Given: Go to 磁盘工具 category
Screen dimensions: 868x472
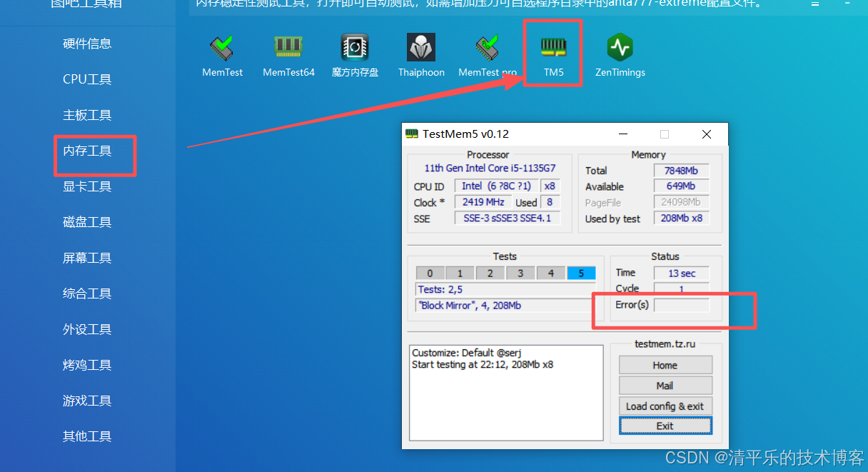Looking at the screenshot, I should pyautogui.click(x=87, y=222).
